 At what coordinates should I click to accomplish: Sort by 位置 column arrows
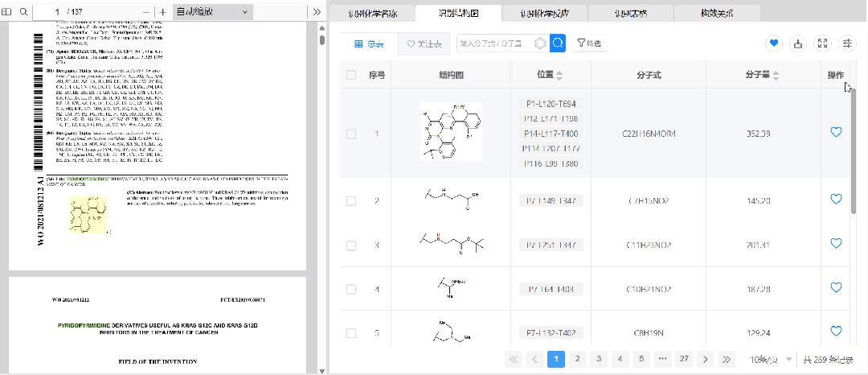click(559, 76)
